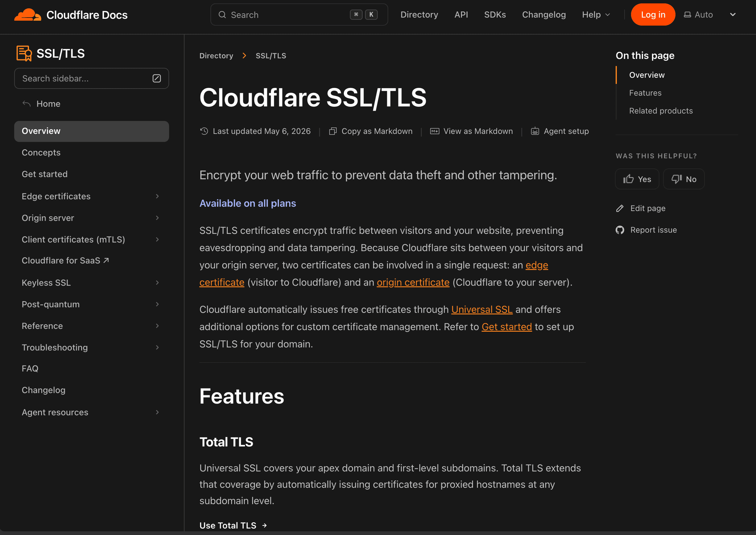Click the robot icon for Agent setup

[x=535, y=131]
